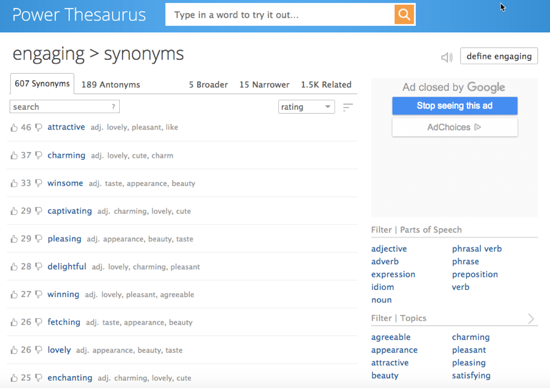Viewport: 550px width, 388px height.
Task: Upvote the synonym winsome
Action: coord(14,183)
